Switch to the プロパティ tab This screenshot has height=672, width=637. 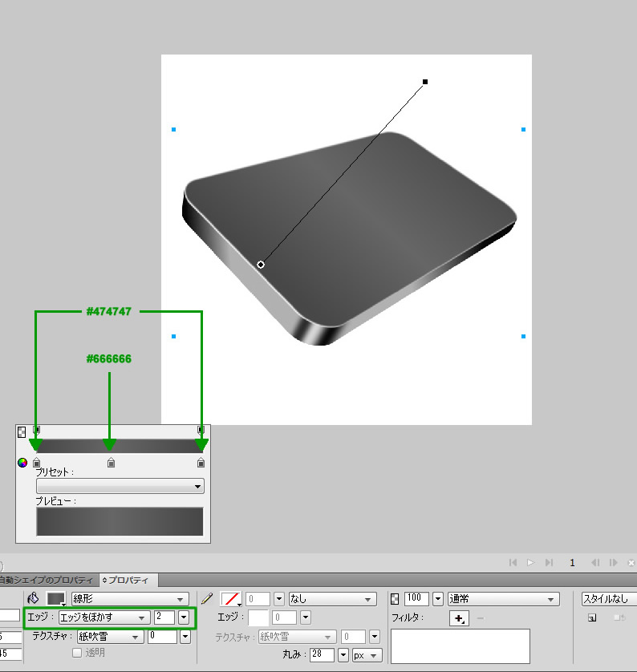(128, 580)
